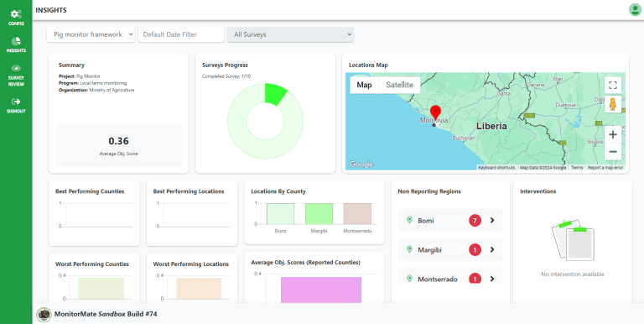
Task: Switch map to Satellite view tab
Action: pyautogui.click(x=400, y=85)
